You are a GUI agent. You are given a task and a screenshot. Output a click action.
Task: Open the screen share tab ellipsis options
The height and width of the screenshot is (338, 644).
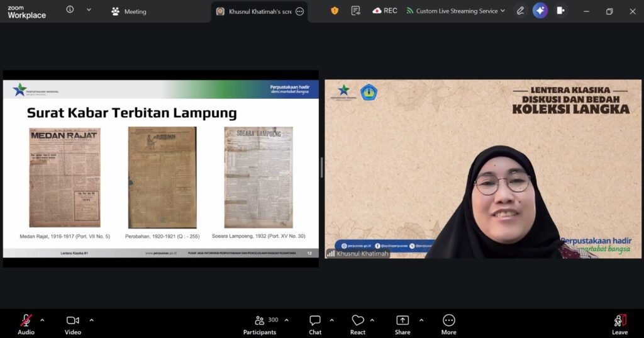pyautogui.click(x=299, y=11)
